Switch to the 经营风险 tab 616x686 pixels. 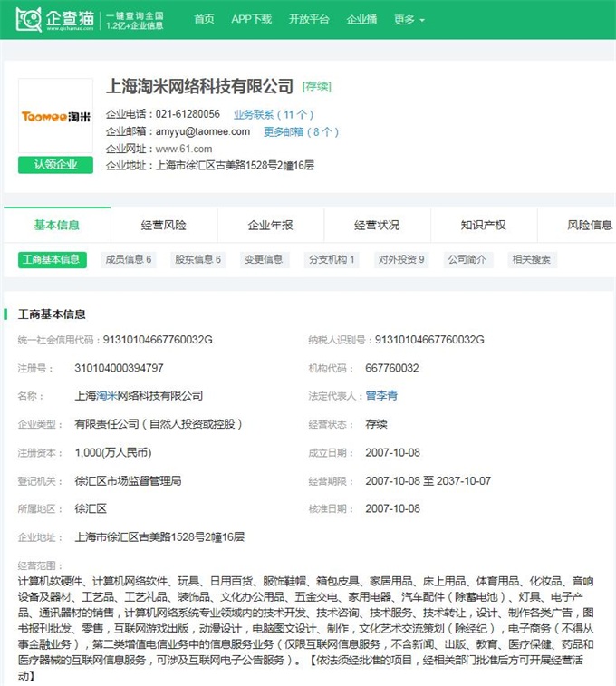point(163,226)
